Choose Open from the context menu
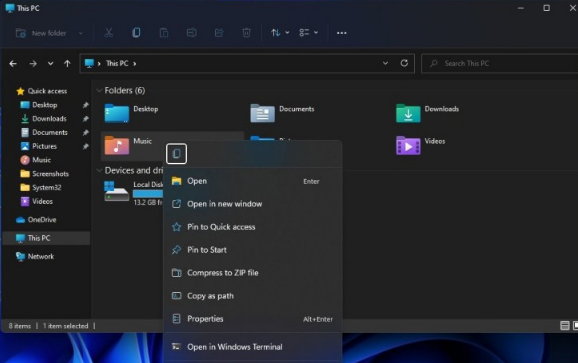The height and width of the screenshot is (363, 578). coord(253,181)
